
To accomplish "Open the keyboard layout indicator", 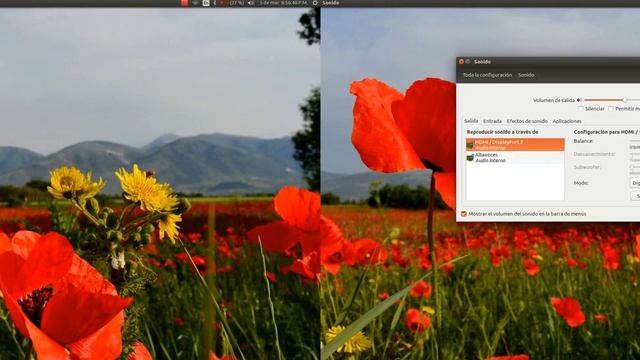I will click(x=206, y=3).
